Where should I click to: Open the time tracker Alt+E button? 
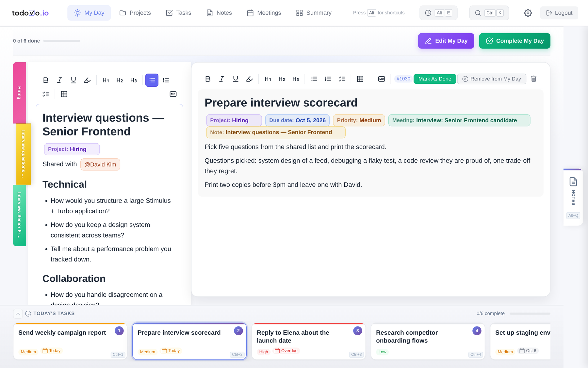[438, 13]
